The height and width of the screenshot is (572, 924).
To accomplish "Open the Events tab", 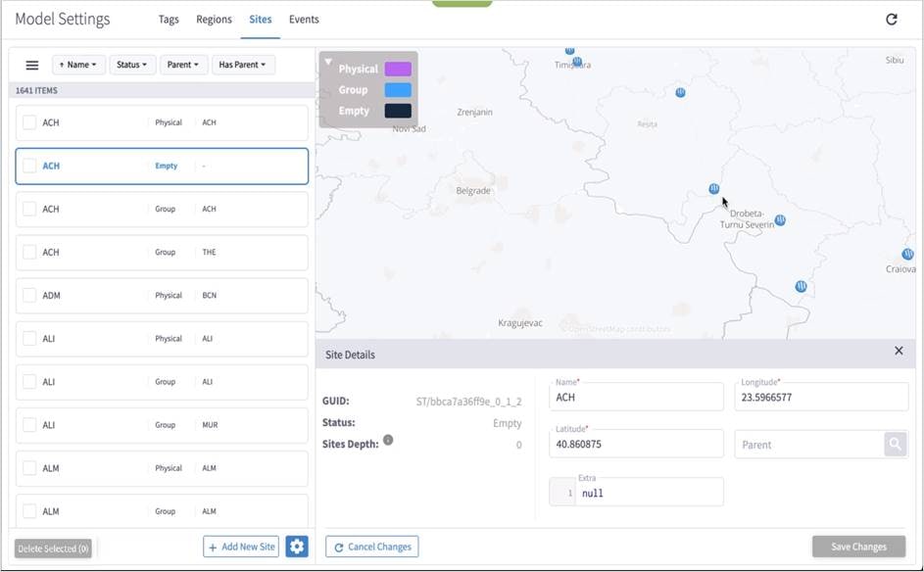I will point(304,19).
